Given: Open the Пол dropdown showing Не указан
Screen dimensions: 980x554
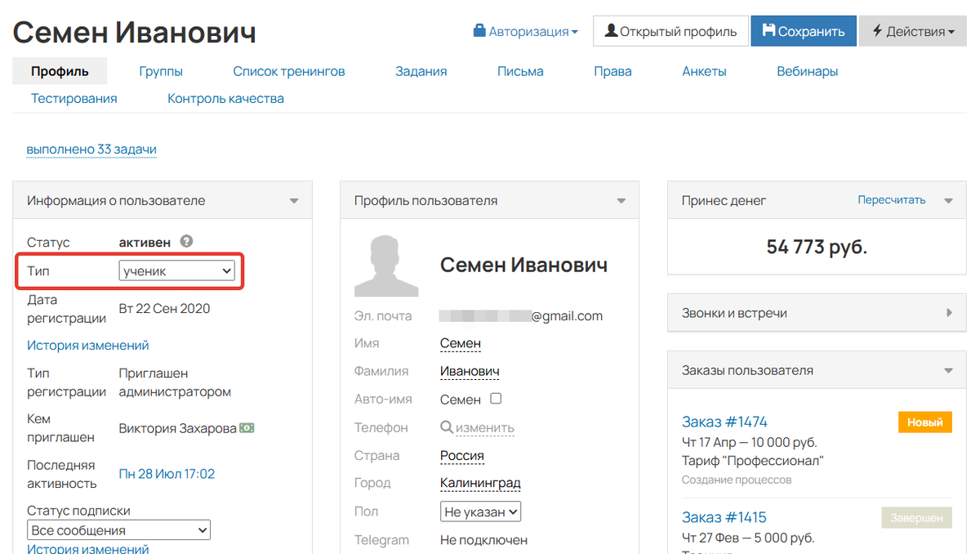Looking at the screenshot, I should [x=480, y=511].
